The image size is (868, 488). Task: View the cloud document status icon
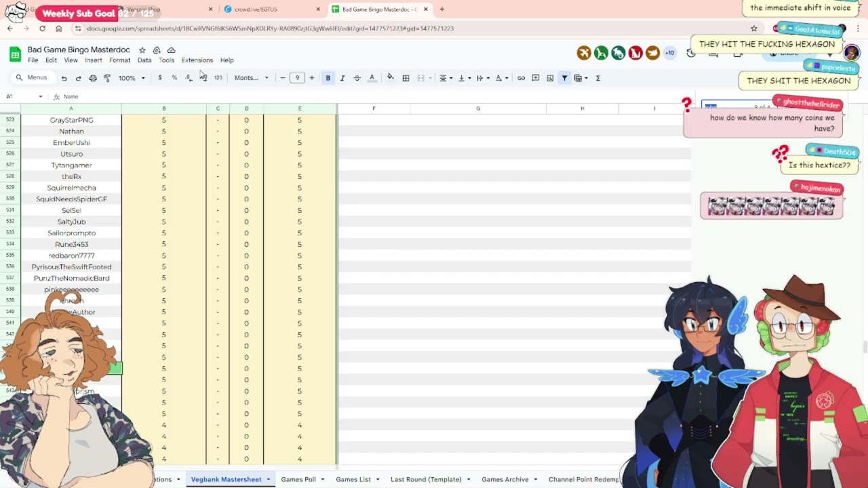pos(171,50)
